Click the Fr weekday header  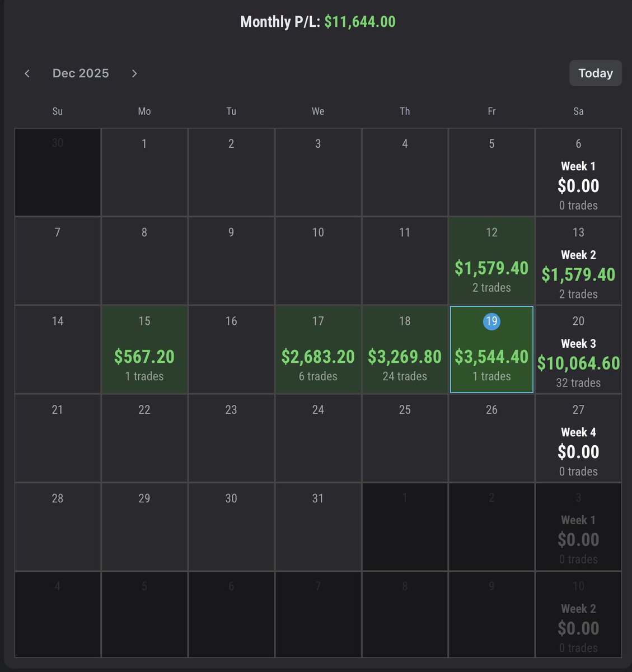[x=491, y=111]
